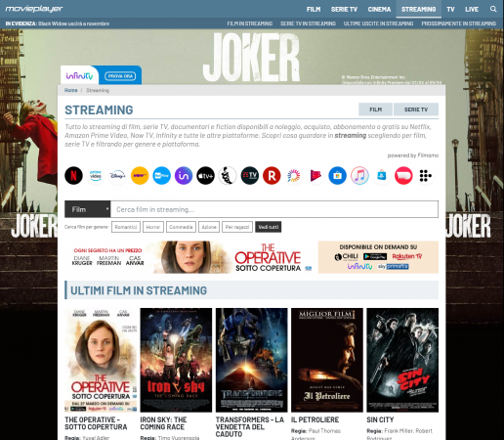This screenshot has height=440, width=504.
Task: Open 'IL PETROLIERE' title link
Action: [315, 419]
